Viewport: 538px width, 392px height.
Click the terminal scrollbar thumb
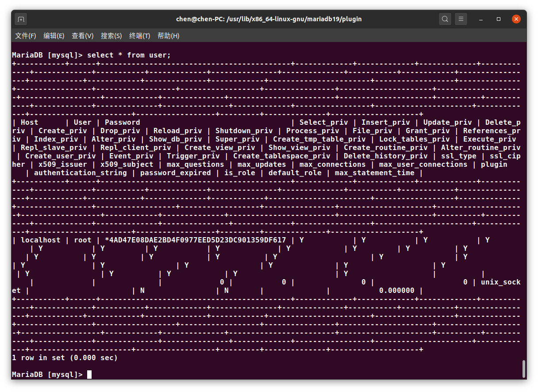point(524,369)
